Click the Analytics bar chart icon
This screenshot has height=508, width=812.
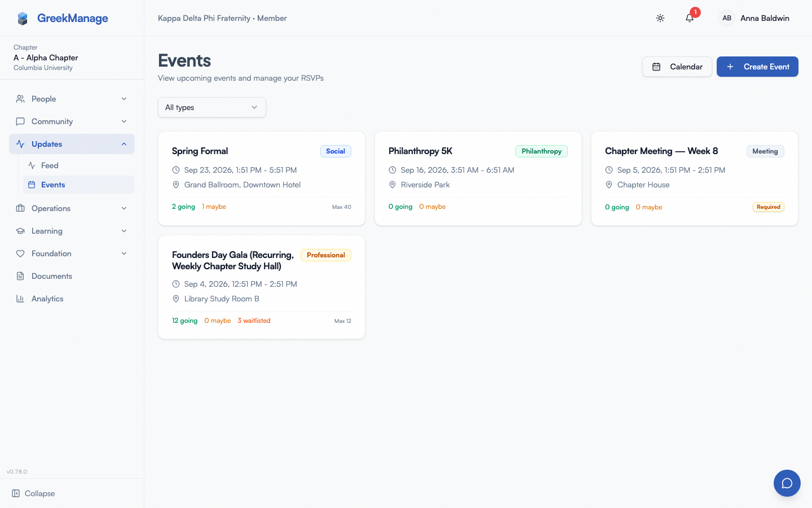click(20, 299)
